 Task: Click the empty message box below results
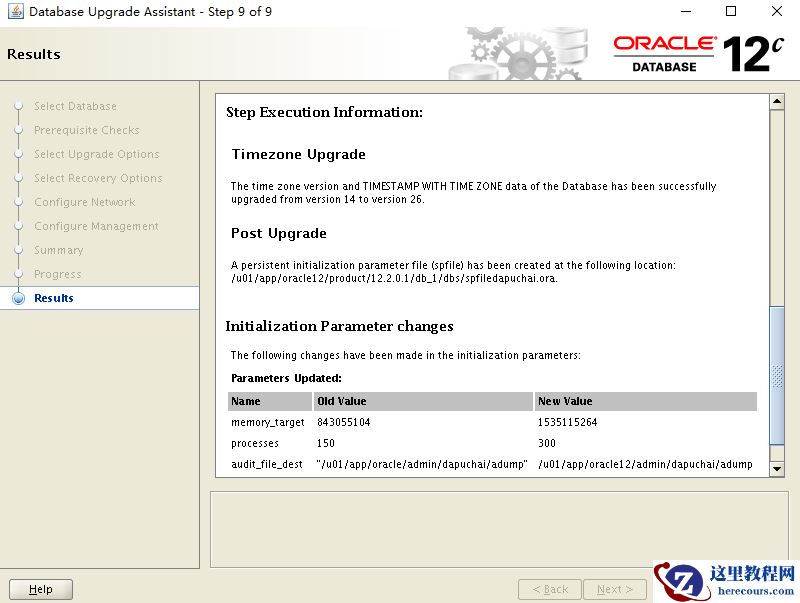coord(499,530)
